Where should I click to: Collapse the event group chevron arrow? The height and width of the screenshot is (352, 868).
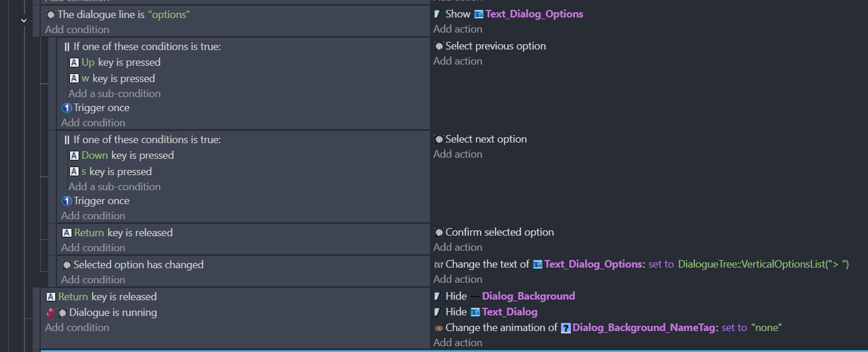24,20
